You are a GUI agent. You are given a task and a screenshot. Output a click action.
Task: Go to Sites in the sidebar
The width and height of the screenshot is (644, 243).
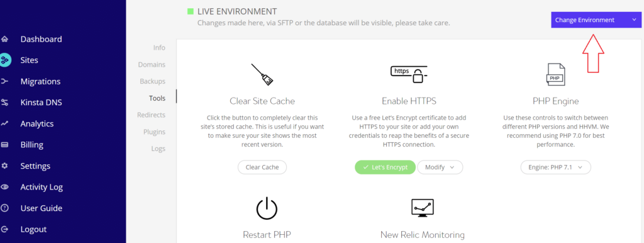tap(29, 60)
